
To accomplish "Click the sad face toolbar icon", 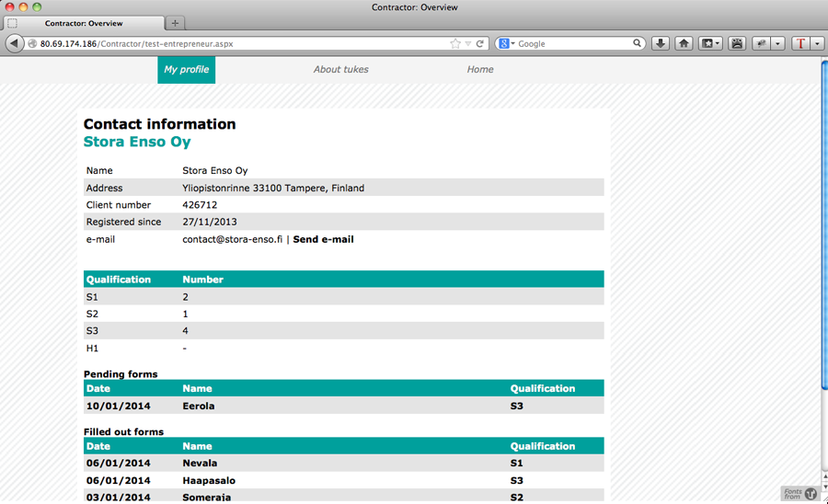I will [737, 43].
